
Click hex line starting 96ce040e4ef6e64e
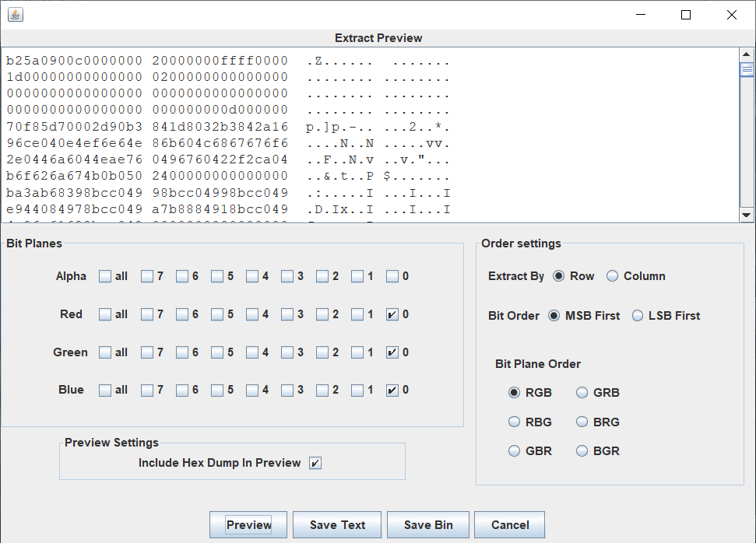click(x=227, y=143)
